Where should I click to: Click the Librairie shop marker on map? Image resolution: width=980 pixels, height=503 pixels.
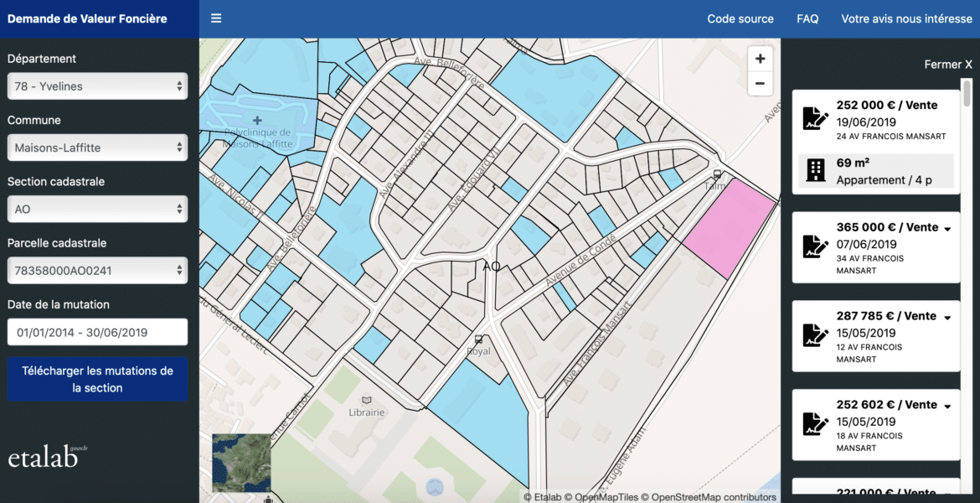coord(366,400)
